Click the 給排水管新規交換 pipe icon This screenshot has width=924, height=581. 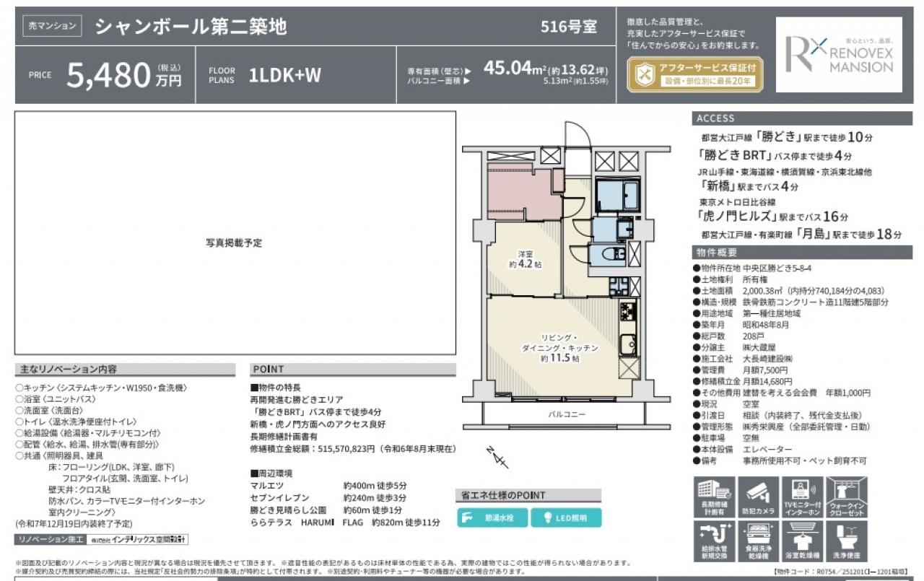(x=715, y=542)
